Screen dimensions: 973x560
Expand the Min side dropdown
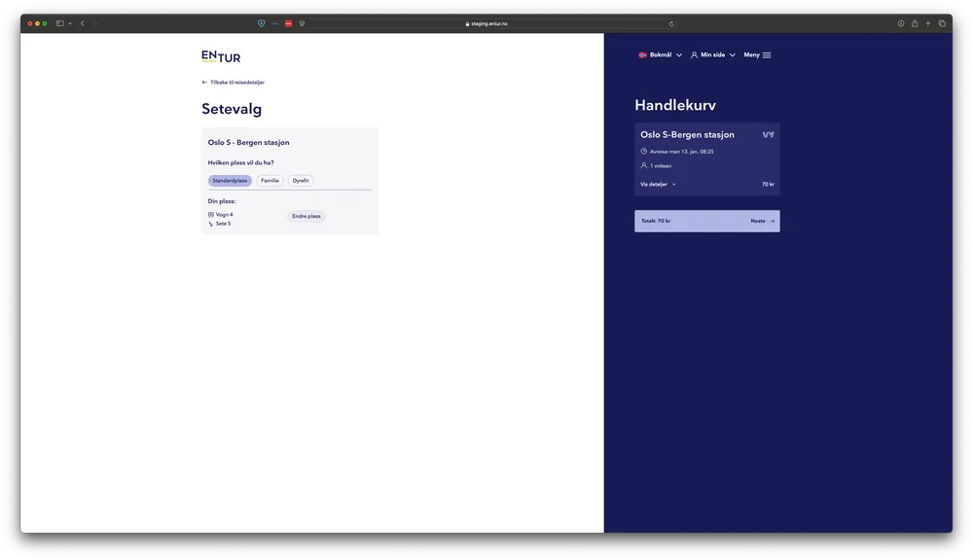point(712,55)
